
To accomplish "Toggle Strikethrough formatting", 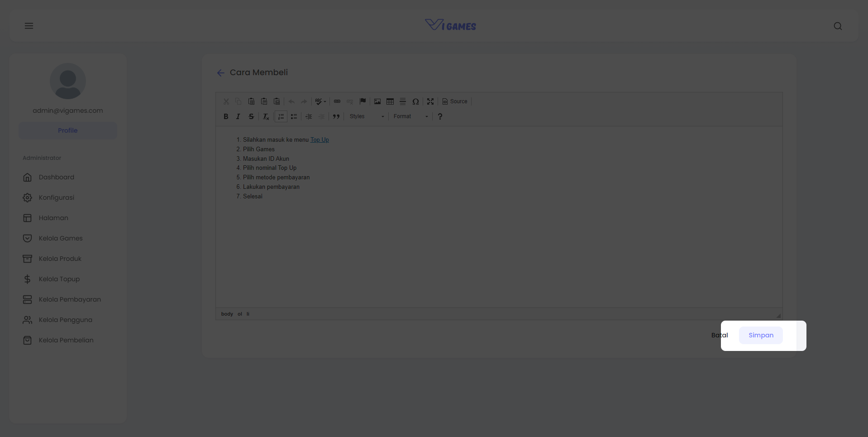I will (251, 116).
